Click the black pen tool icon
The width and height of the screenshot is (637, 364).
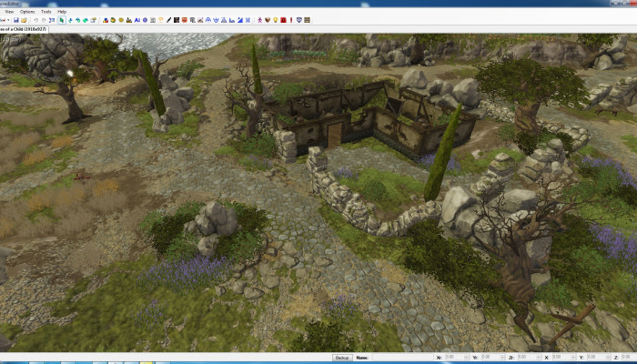168,20
